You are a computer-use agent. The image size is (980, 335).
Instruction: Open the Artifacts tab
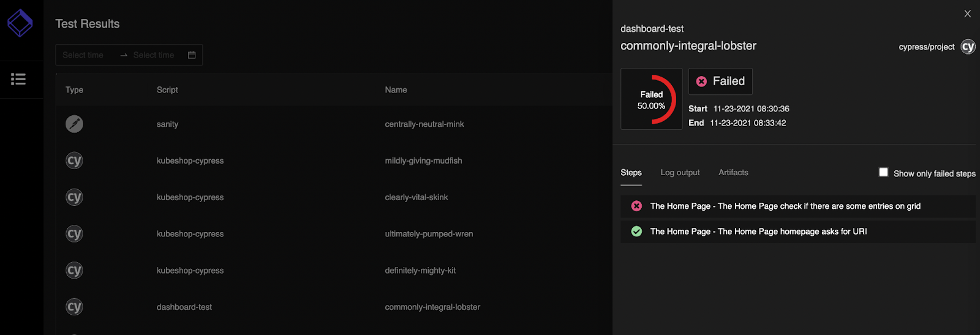pos(733,173)
